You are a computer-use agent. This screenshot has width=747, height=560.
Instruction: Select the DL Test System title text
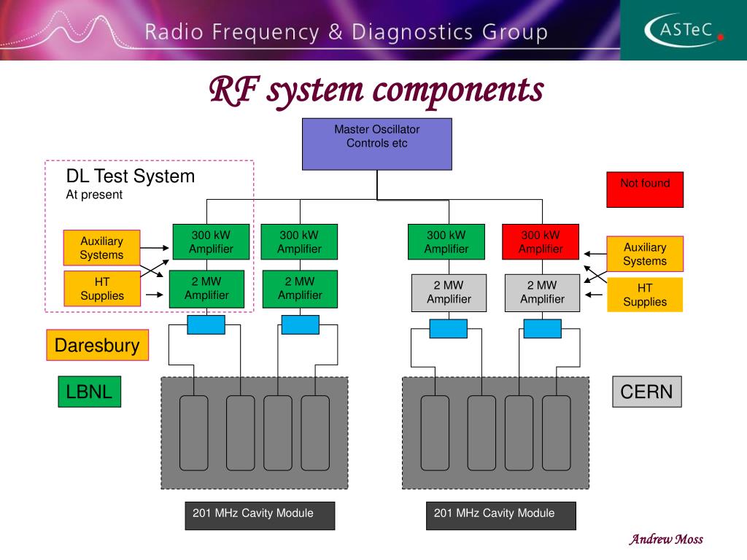click(131, 176)
